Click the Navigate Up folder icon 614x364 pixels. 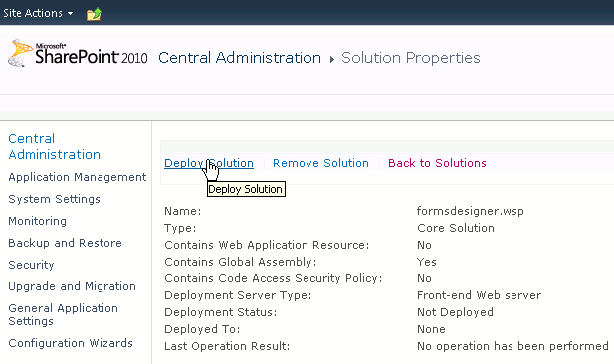94,14
